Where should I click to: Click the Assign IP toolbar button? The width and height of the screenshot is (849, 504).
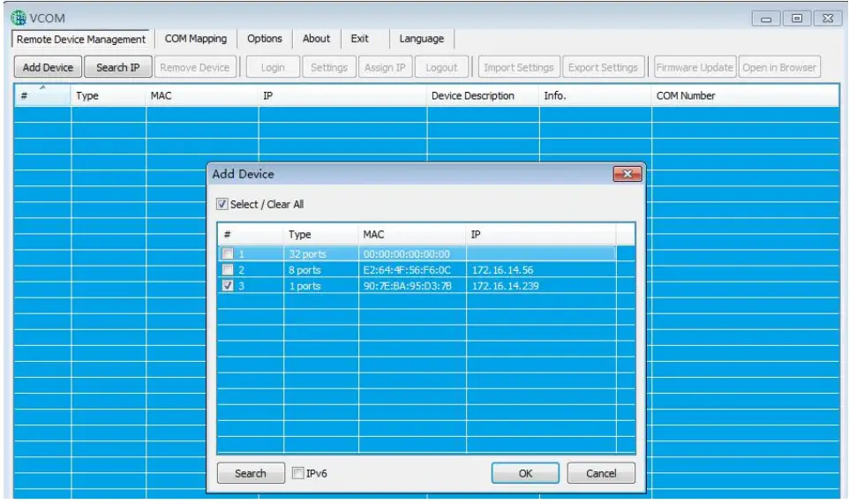tap(385, 67)
